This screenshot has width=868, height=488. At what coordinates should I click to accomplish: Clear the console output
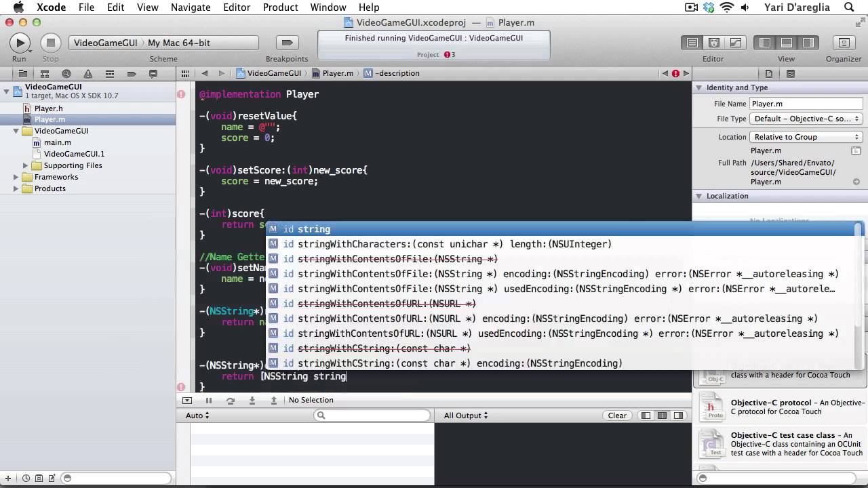(x=617, y=415)
